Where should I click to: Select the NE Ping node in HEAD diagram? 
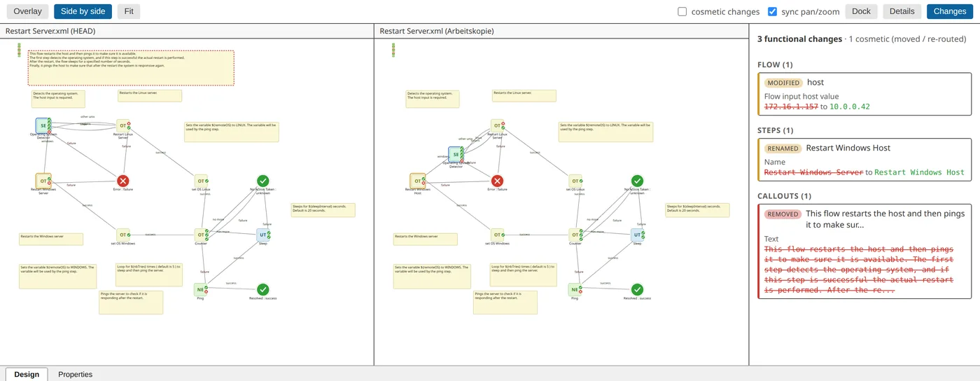click(201, 289)
